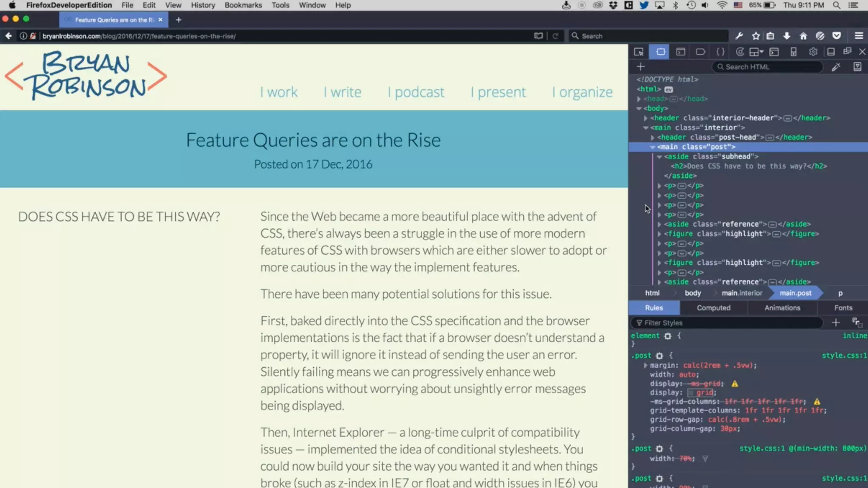Click the 'I podcast' navigation link
868x488 pixels.
(x=416, y=92)
